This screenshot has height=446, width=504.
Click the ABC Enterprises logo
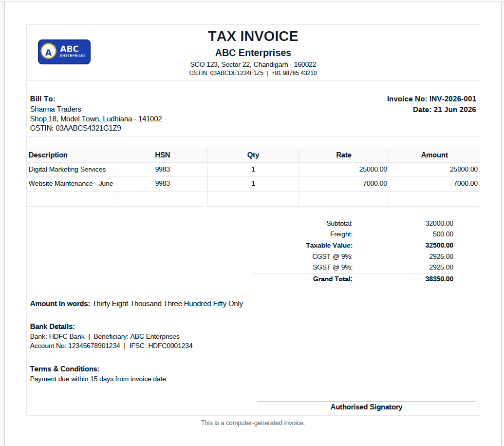(64, 52)
